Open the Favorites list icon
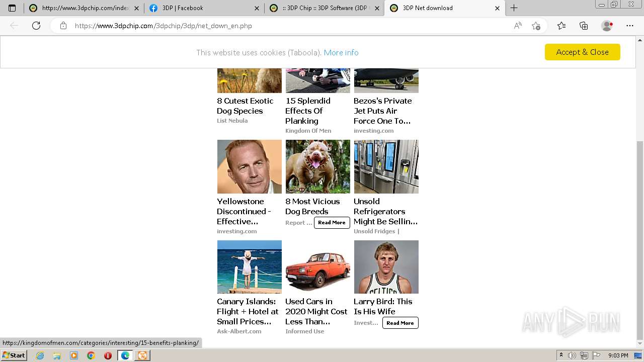Viewport: 644px width, 362px height. [561, 26]
